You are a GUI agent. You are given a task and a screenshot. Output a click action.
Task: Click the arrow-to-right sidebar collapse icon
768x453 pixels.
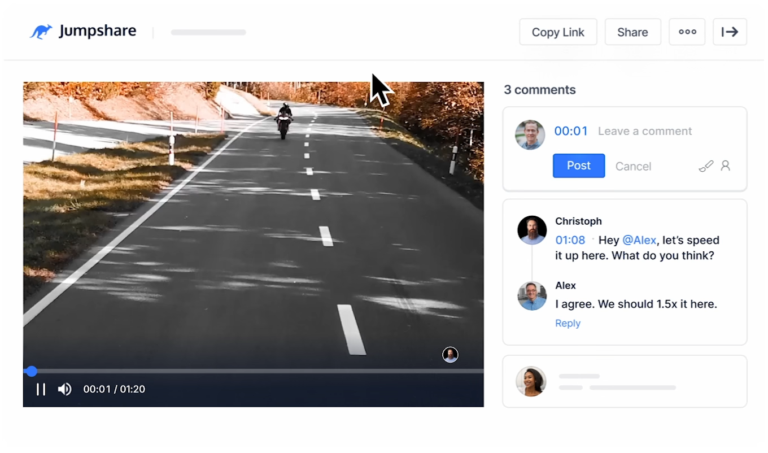coord(730,32)
